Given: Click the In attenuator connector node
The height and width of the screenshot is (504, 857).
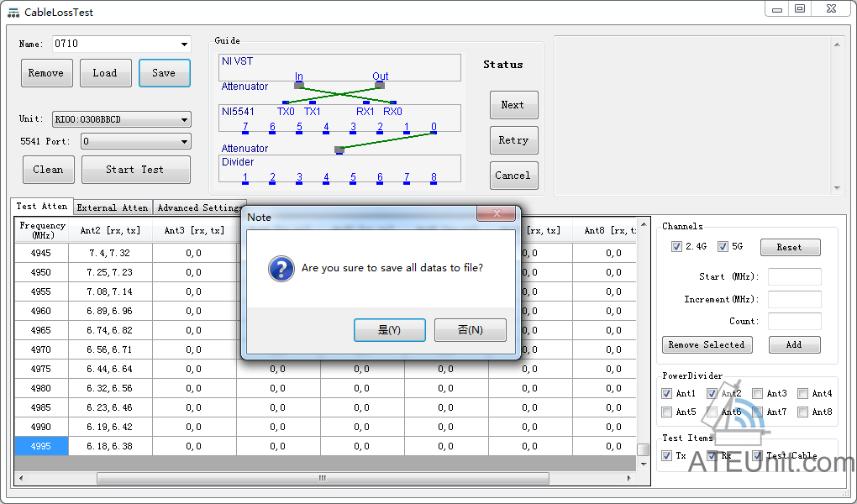Looking at the screenshot, I should [299, 85].
